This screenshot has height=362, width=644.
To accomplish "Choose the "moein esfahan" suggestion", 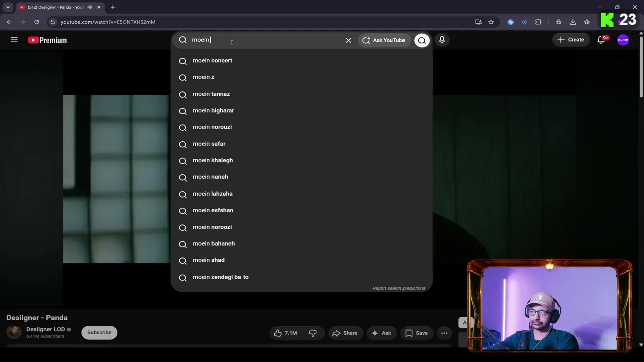I will [x=301, y=210].
